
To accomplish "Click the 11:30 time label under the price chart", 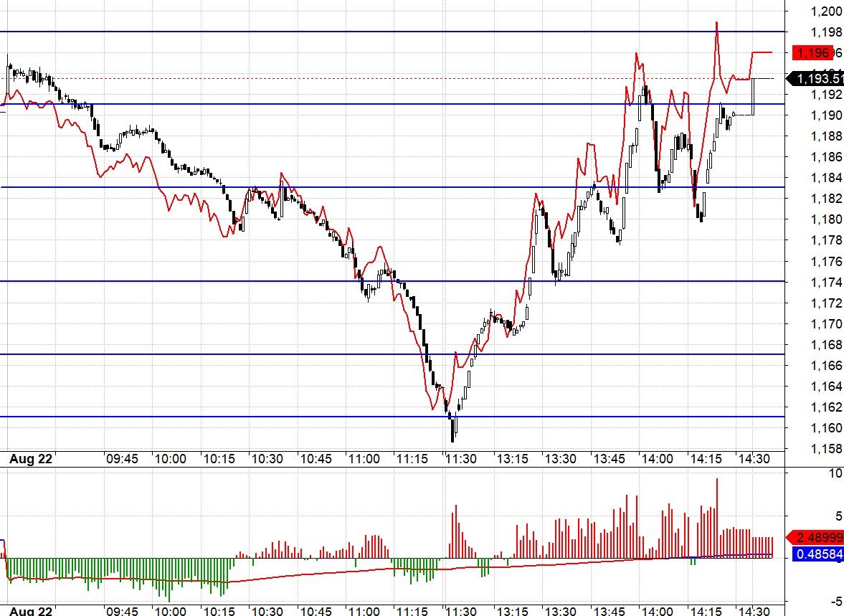I will click(x=460, y=459).
